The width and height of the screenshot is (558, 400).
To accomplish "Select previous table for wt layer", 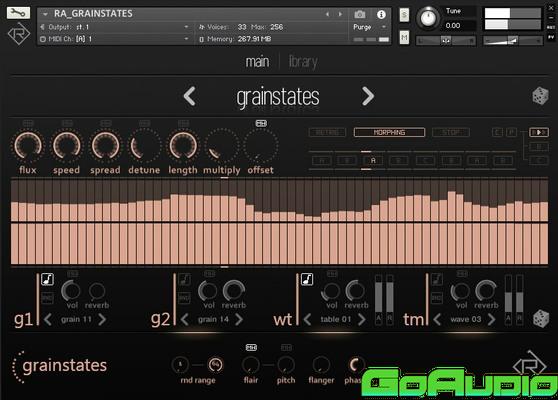I will [307, 320].
